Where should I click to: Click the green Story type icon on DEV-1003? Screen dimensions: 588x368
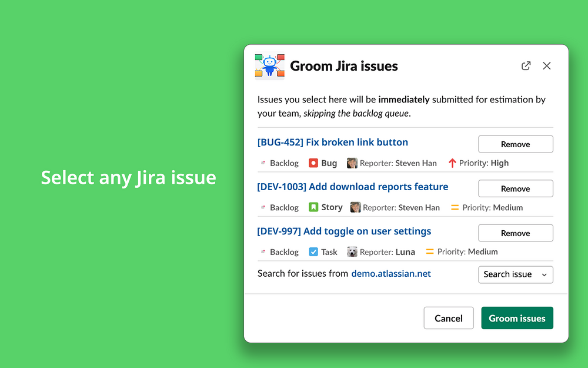pos(313,207)
